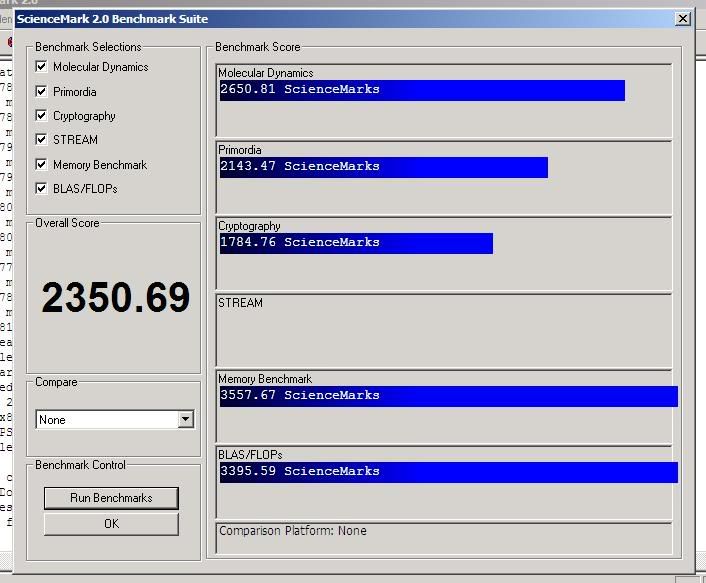Image resolution: width=706 pixels, height=583 pixels.
Task: Click the Memory Benchmark label in score panel
Action: 265,379
